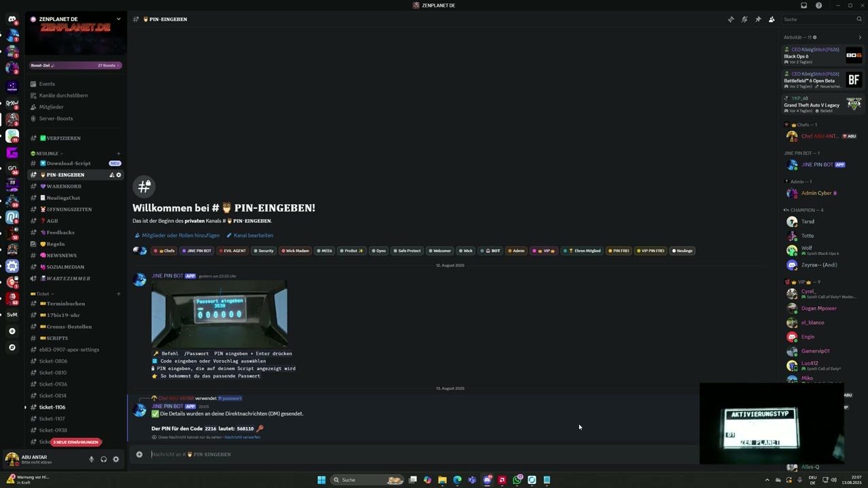This screenshot has height=488, width=868.
Task: Open the SvM server in server list
Action: coord(12,314)
